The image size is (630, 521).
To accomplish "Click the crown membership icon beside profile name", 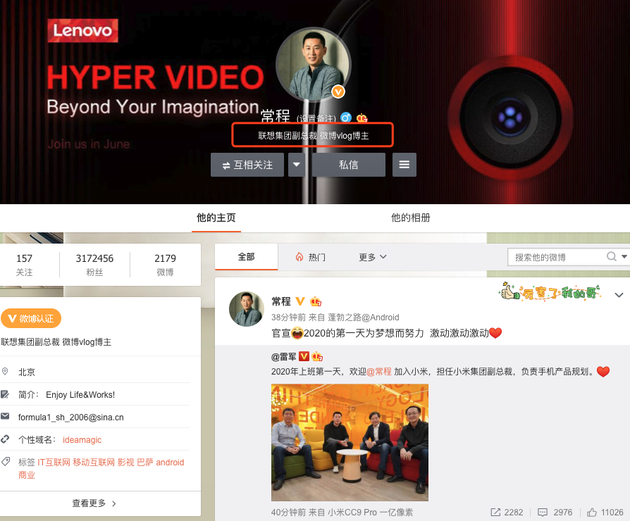I will click(362, 118).
